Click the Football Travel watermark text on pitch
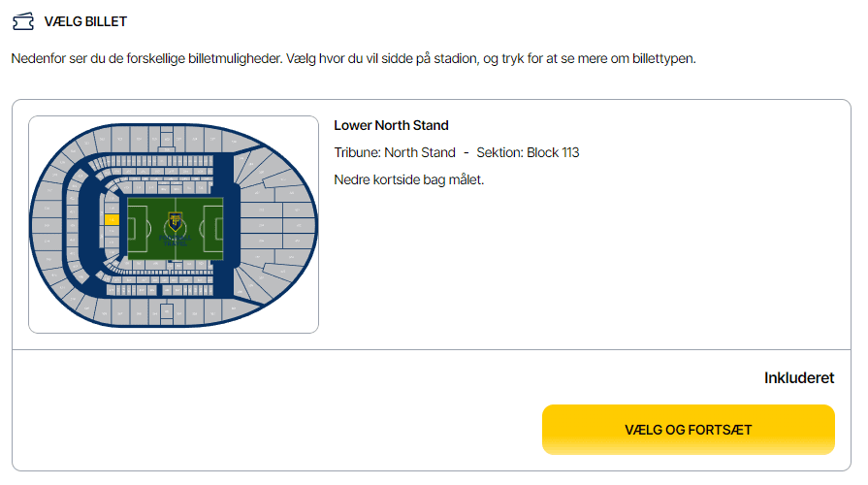Viewport: 868px width, 485px height. pyautogui.click(x=175, y=241)
